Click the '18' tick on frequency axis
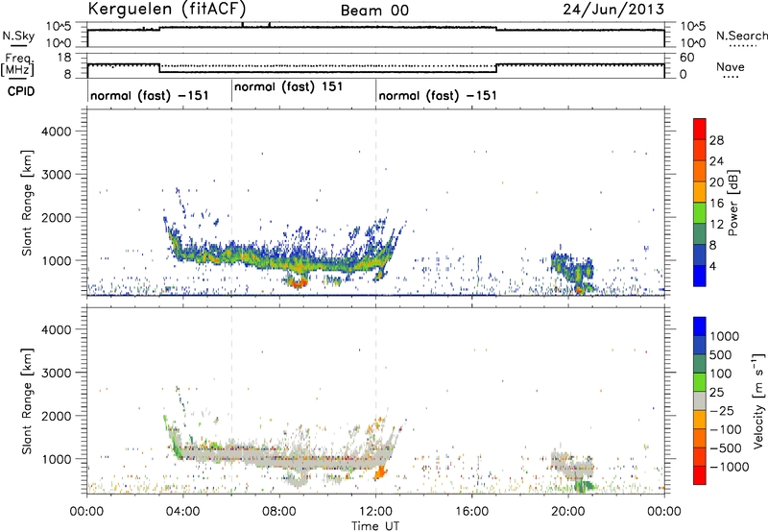This screenshot has height=532, width=768. (64, 58)
